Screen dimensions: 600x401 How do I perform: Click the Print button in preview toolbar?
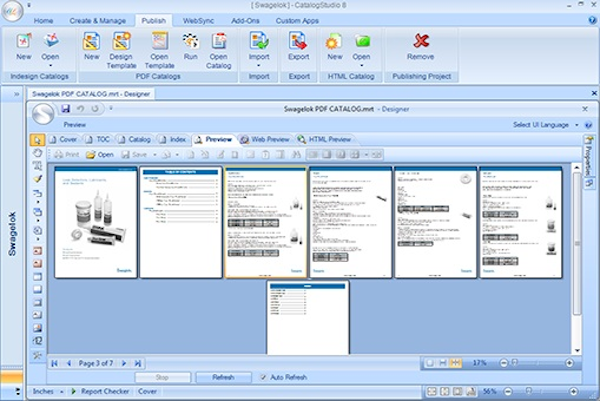66,155
